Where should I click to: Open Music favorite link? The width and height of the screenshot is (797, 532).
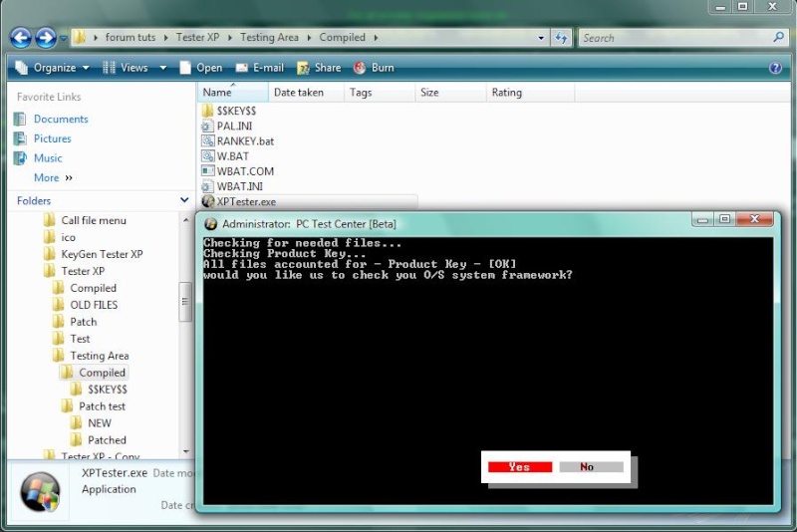[48, 158]
